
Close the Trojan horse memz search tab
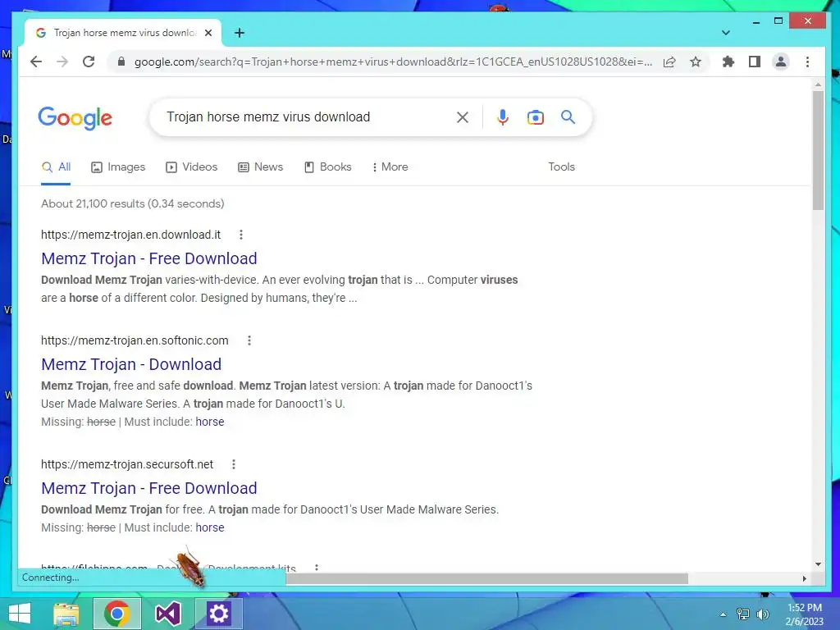(208, 33)
